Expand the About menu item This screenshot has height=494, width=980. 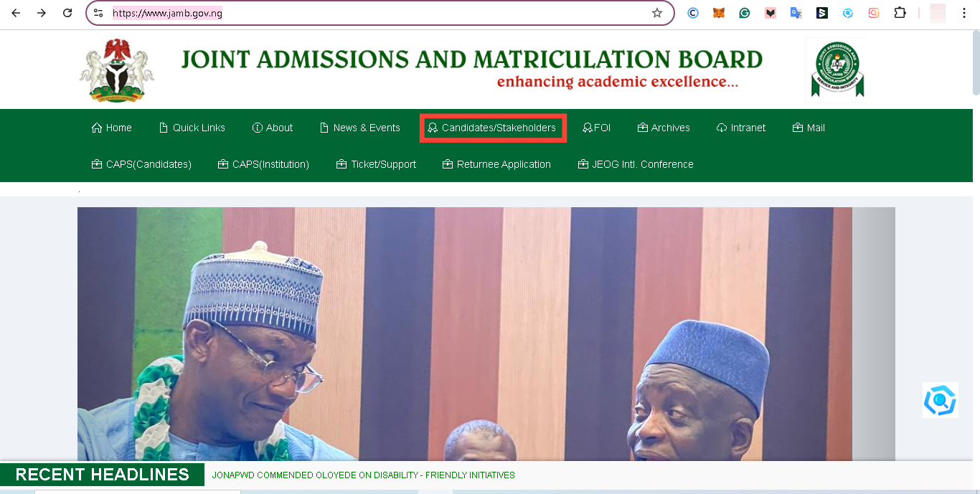273,128
